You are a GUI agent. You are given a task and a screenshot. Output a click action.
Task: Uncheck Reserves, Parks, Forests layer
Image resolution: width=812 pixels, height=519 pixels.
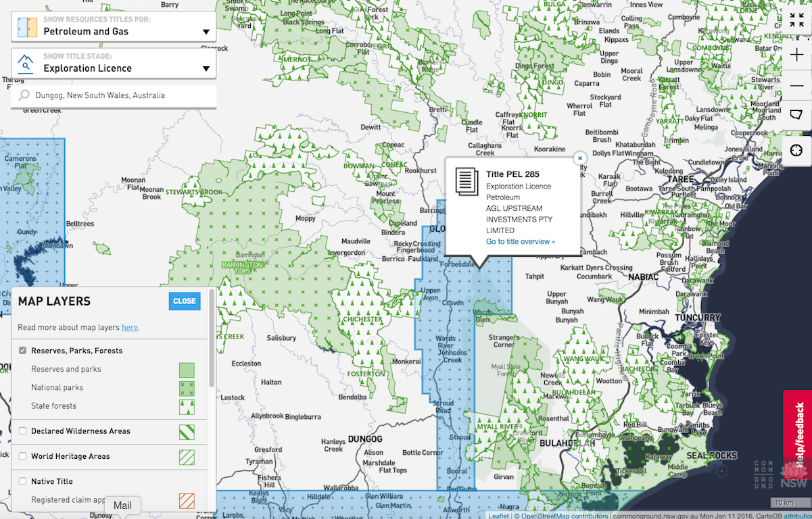(x=23, y=351)
